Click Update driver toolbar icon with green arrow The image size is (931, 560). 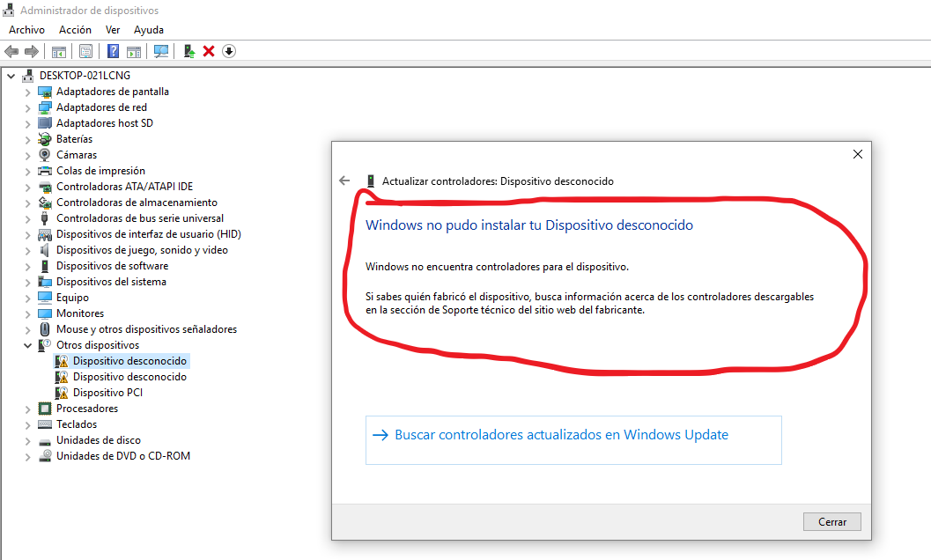click(188, 52)
